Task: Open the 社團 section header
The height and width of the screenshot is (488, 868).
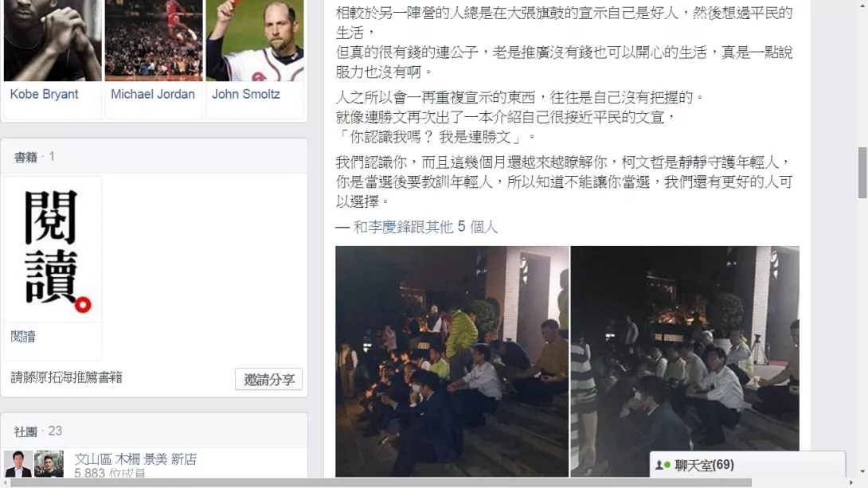Action: pos(25,431)
